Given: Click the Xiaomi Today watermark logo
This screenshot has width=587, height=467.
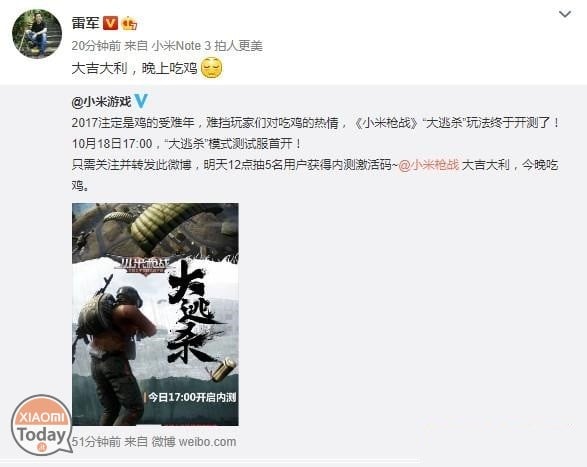Looking at the screenshot, I should point(42,425).
